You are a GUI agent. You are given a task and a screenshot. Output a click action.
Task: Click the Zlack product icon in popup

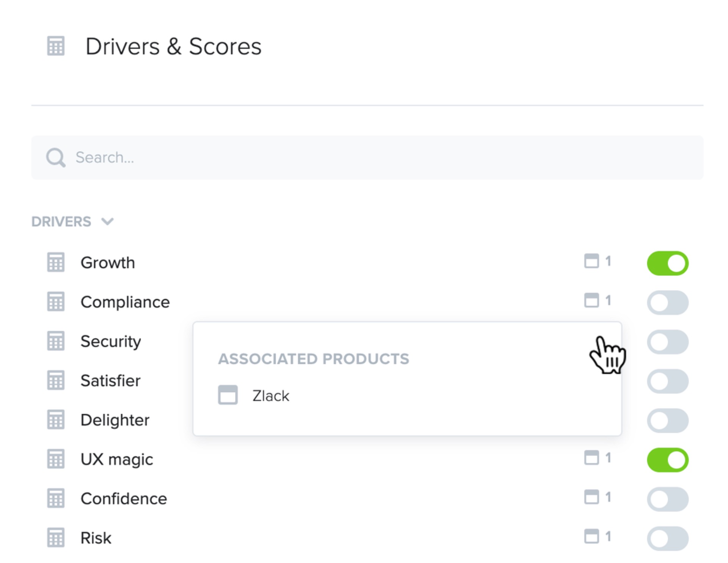(228, 395)
